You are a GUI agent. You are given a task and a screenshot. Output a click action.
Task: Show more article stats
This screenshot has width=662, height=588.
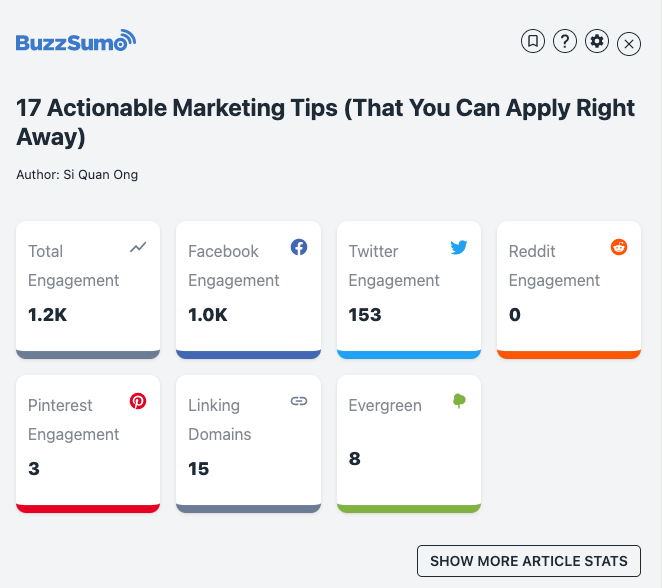[x=528, y=561]
